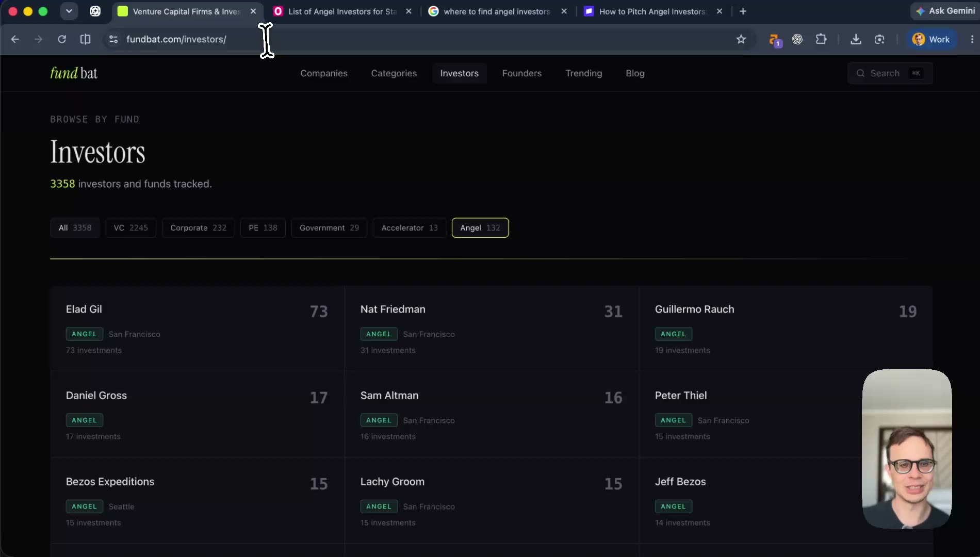The width and height of the screenshot is (980, 557).
Task: Open the ChatGPT extension icon
Action: coord(797,39)
